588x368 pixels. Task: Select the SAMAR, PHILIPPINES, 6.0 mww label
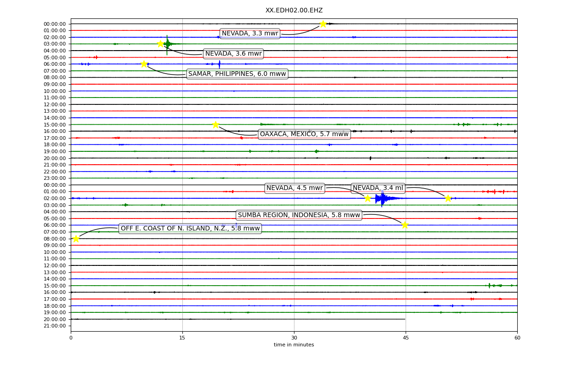coord(237,74)
